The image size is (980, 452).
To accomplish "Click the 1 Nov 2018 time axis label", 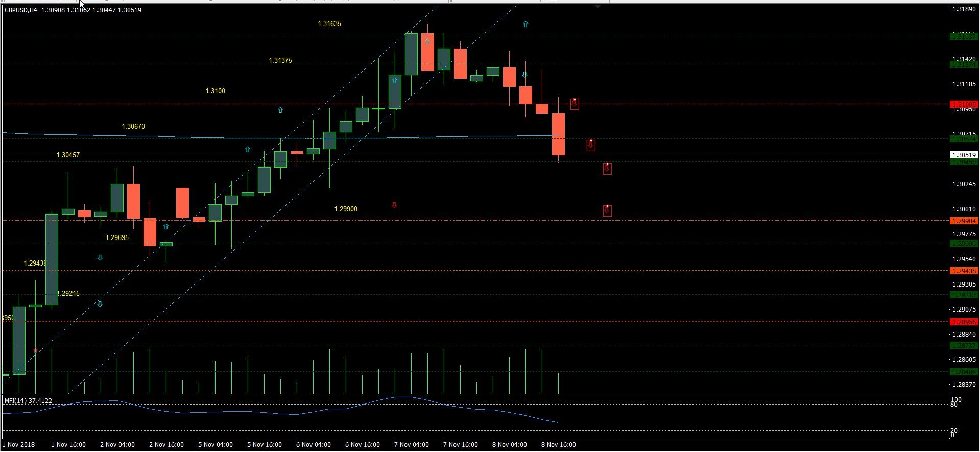I will point(18,445).
